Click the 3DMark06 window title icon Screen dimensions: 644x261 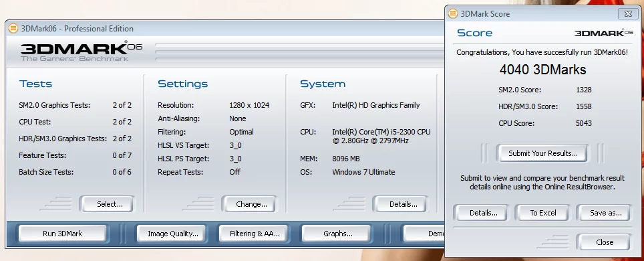tap(13, 28)
